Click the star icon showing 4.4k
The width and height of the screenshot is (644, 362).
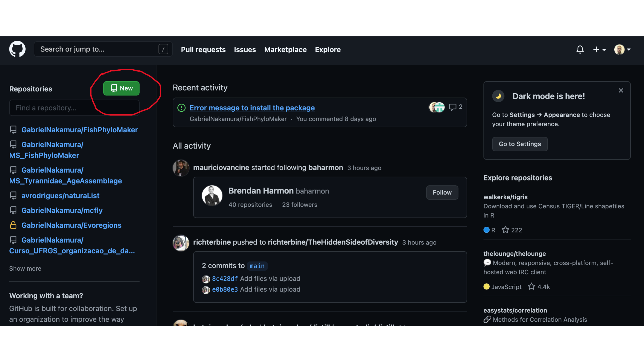pos(531,286)
